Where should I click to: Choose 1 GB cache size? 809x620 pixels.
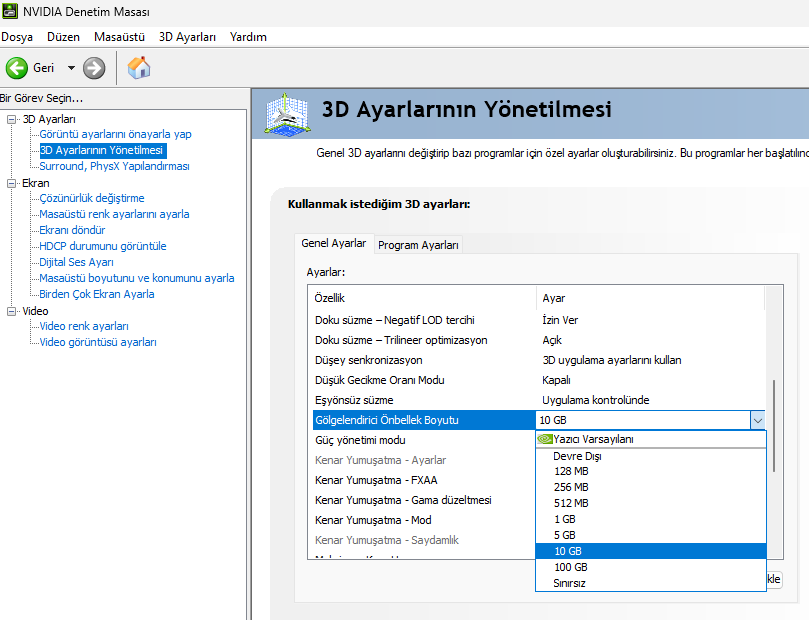[651, 519]
